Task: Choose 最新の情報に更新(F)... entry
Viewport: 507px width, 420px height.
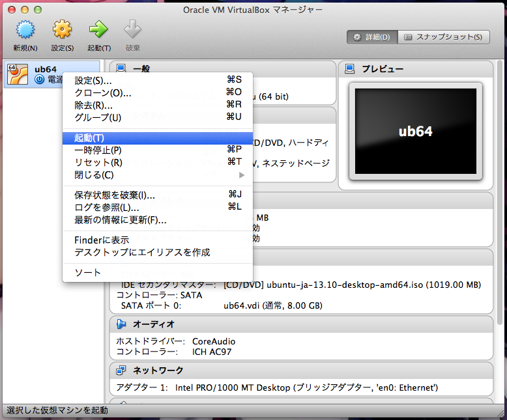Action: [x=158, y=219]
